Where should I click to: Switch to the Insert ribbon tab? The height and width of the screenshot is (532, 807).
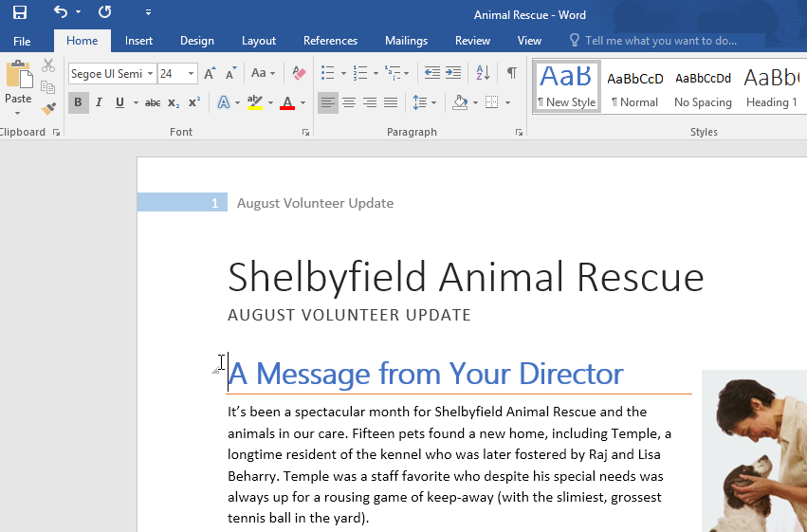(138, 41)
